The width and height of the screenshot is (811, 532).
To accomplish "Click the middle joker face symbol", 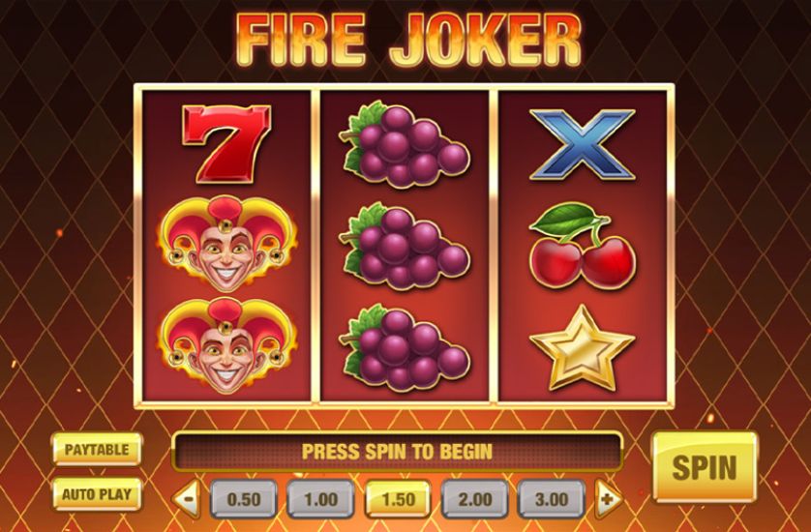I will click(227, 244).
